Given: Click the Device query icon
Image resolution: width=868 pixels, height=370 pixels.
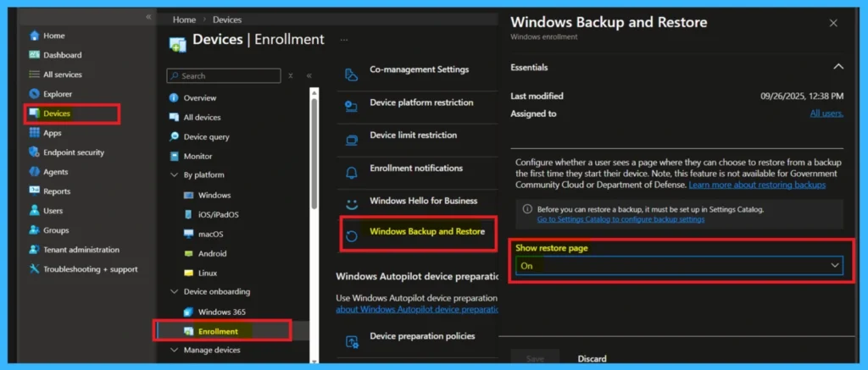Looking at the screenshot, I should (x=174, y=136).
